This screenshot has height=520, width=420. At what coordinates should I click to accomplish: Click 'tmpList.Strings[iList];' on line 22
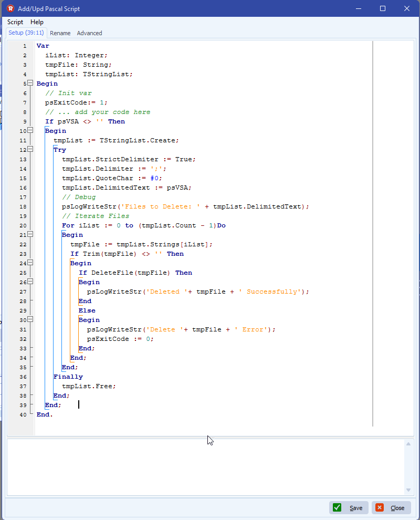pyautogui.click(x=164, y=244)
